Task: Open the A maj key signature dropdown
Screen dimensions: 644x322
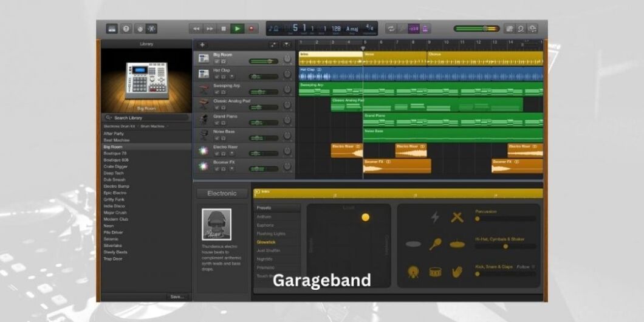Action: pos(352,29)
